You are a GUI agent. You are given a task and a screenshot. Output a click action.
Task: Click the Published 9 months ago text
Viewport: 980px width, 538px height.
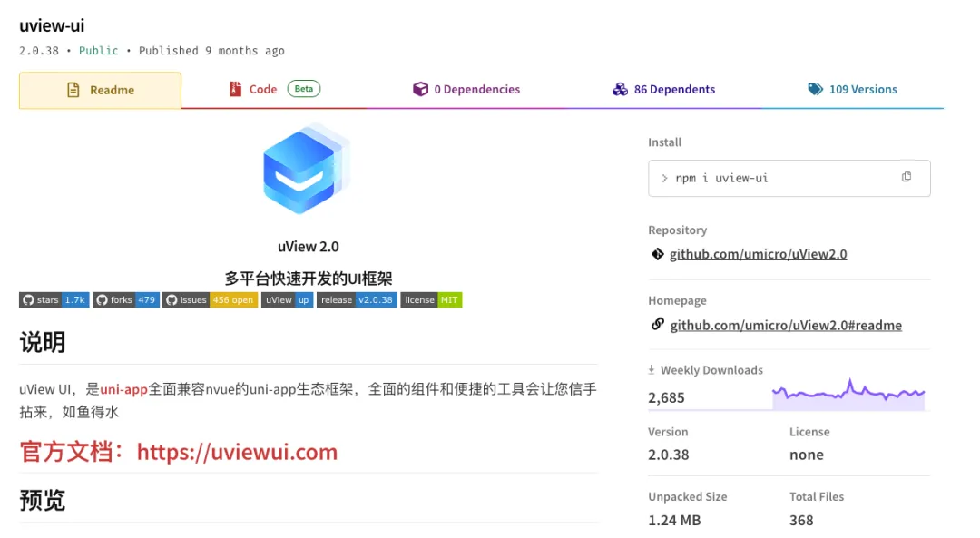tap(211, 51)
